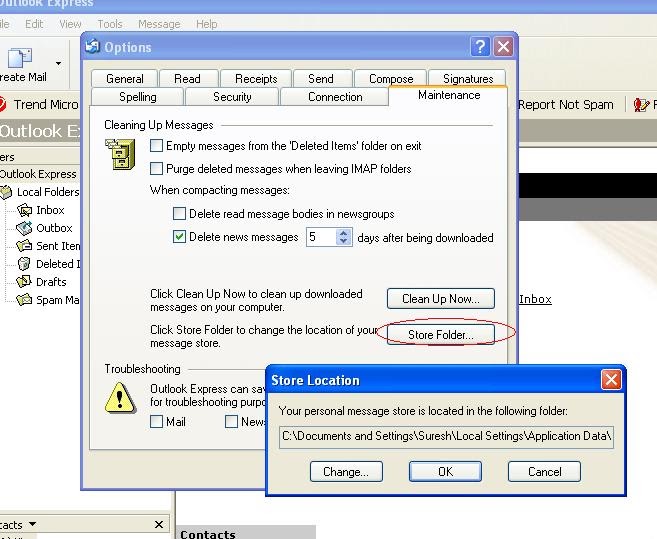Viewport: 657px width, 539px height.
Task: Increase days value with spinner up arrow
Action: click(344, 233)
